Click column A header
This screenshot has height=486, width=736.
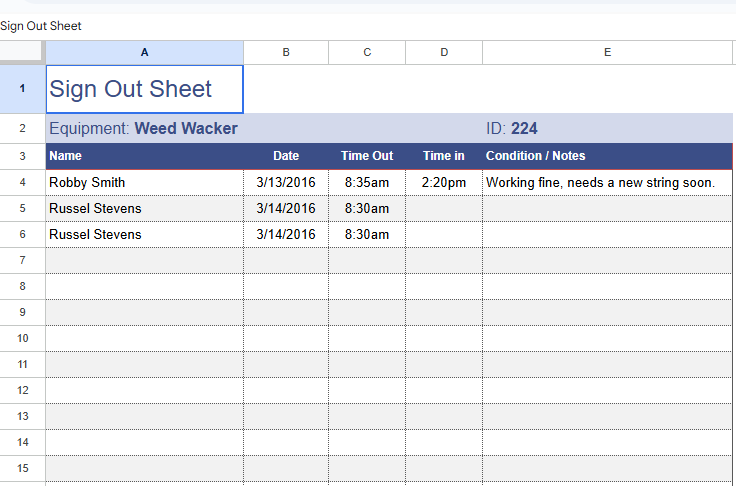pos(144,52)
